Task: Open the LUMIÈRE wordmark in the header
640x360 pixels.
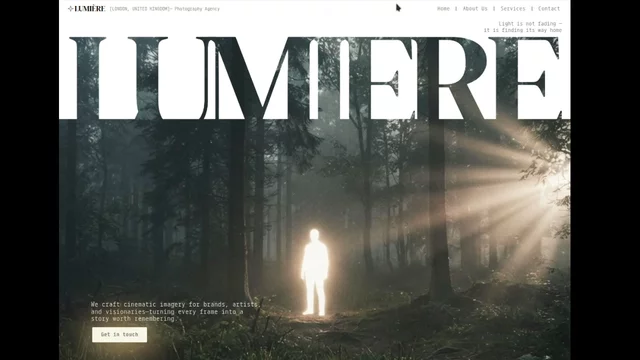Action: (90, 9)
